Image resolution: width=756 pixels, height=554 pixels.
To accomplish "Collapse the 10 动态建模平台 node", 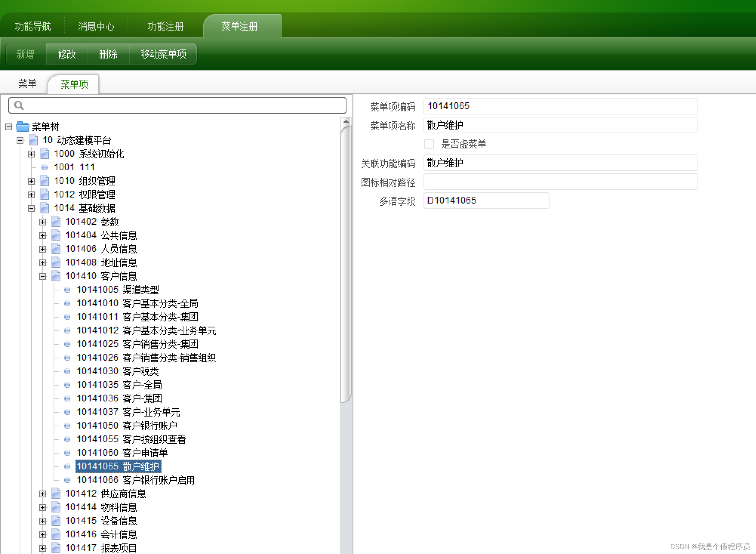I will coord(20,140).
